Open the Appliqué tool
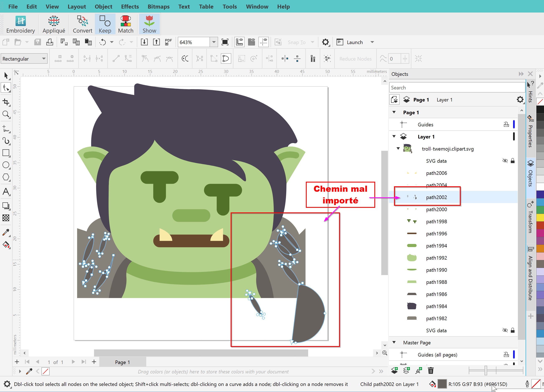 pos(54,24)
